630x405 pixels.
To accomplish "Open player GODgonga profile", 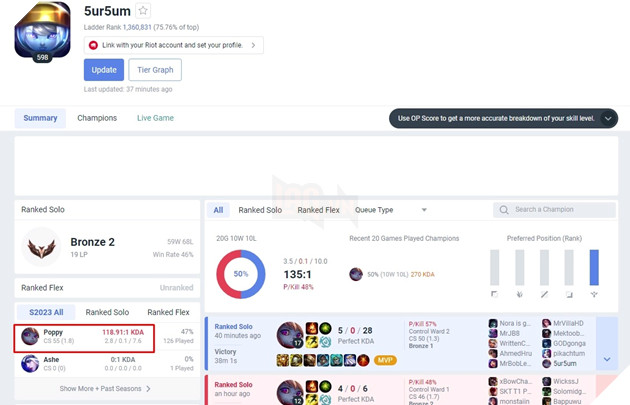I will 569,343.
